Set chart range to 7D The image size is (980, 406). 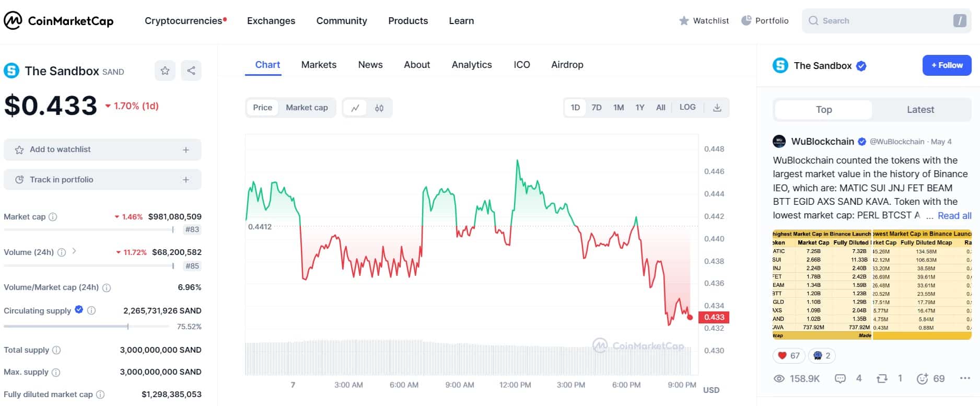[x=597, y=108]
